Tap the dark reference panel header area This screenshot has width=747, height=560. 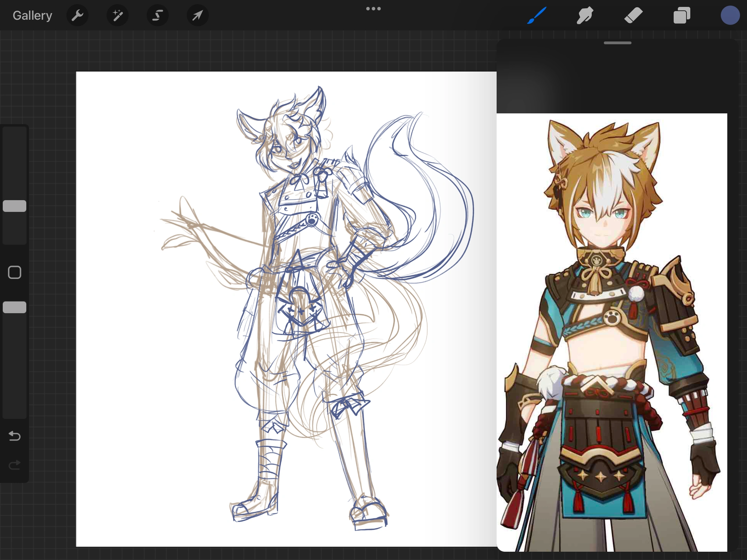pyautogui.click(x=618, y=80)
